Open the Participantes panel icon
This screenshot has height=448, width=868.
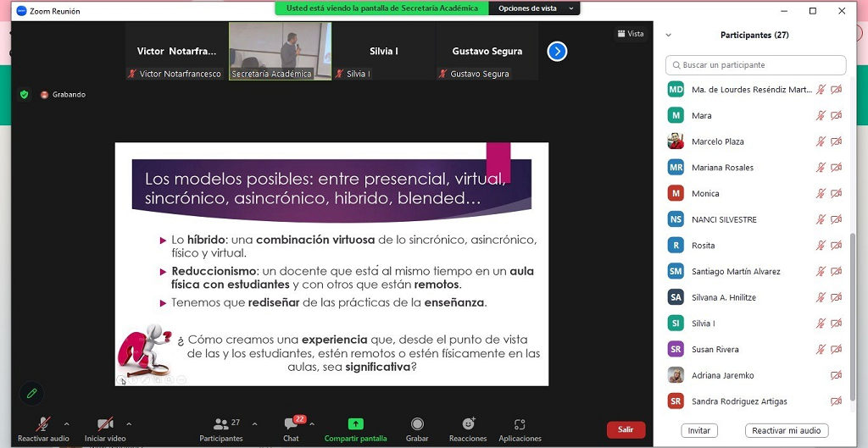(x=221, y=424)
